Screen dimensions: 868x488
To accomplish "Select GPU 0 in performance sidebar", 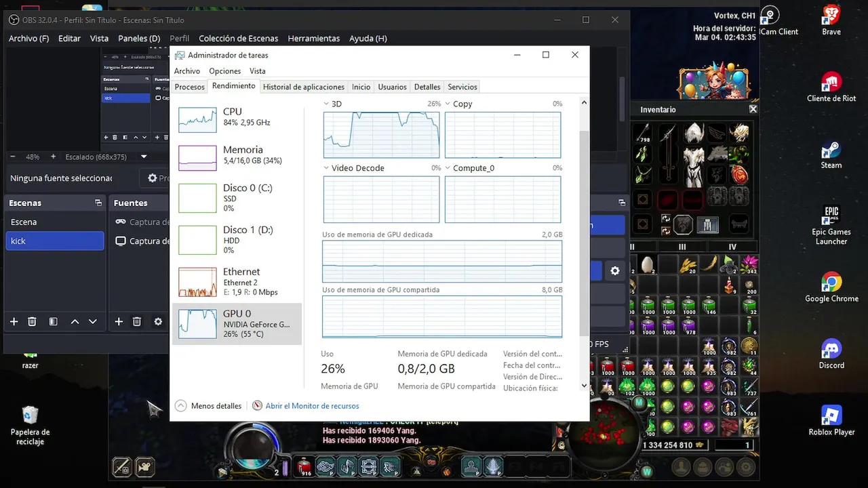I will tap(237, 323).
